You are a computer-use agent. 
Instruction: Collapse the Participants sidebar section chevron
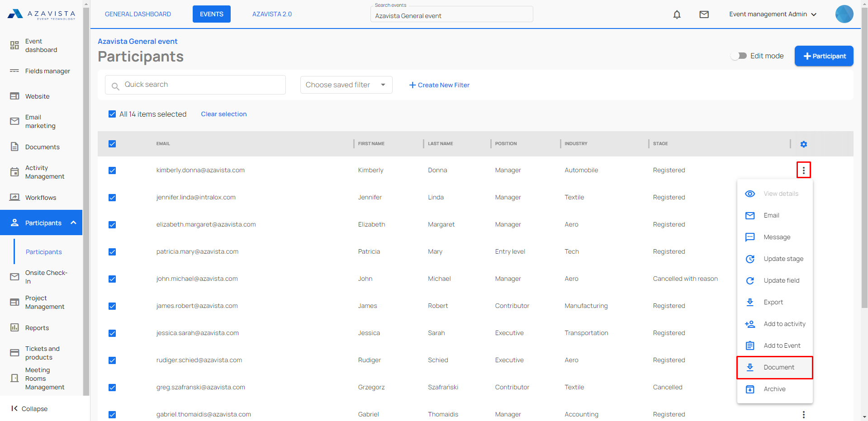(x=73, y=222)
